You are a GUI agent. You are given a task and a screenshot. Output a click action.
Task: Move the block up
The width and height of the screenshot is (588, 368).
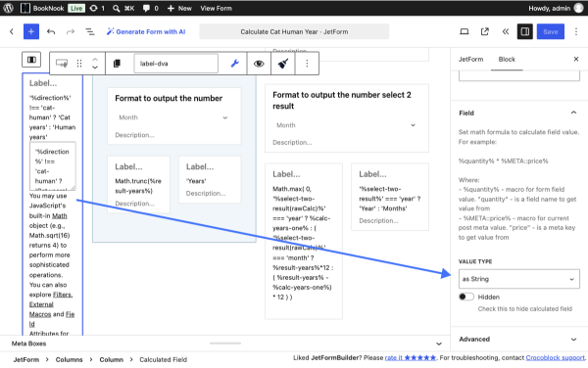[95, 60]
